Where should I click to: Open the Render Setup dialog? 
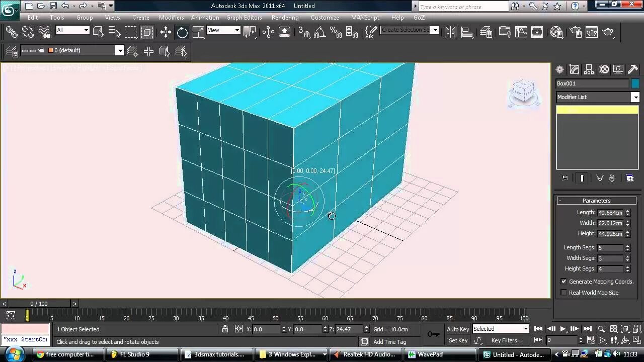tap(575, 32)
